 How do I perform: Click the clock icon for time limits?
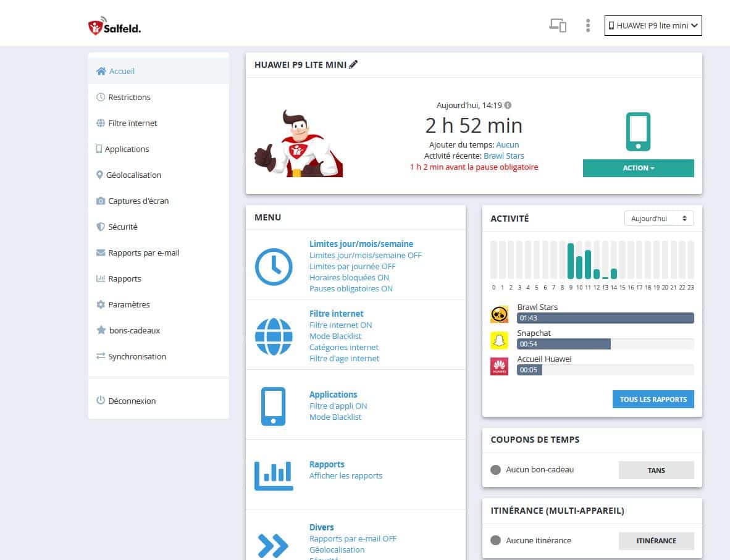coord(274,266)
